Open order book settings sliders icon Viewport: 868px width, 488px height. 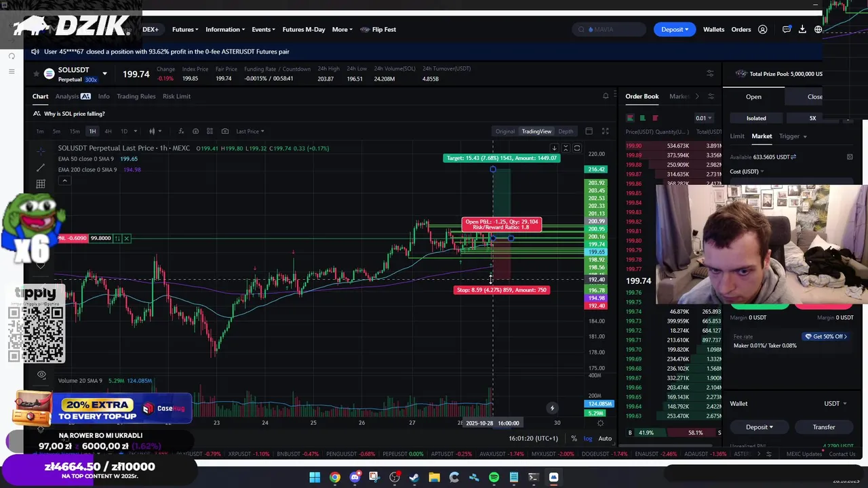(711, 96)
